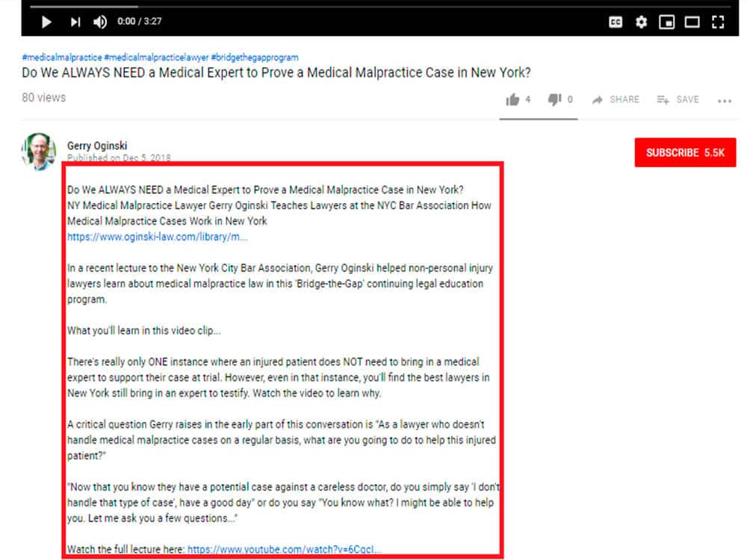Like the video with thumbs up
Screen dimensions: 747x560
(512, 99)
